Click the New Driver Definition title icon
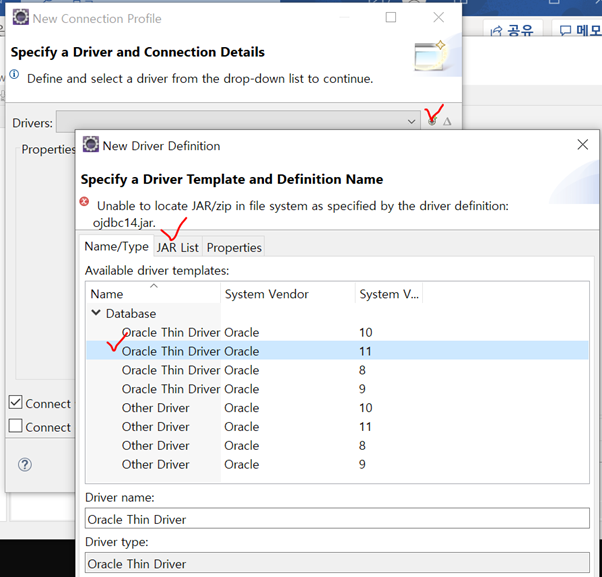 tap(91, 144)
